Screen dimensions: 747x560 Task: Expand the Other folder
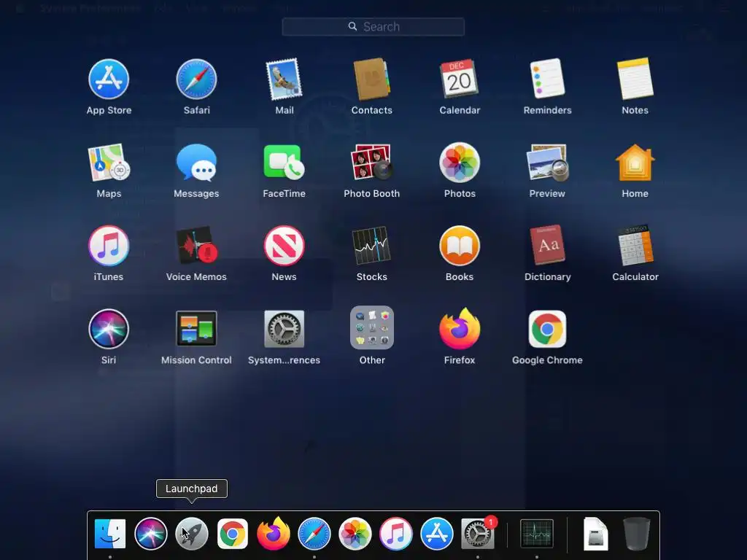point(371,328)
